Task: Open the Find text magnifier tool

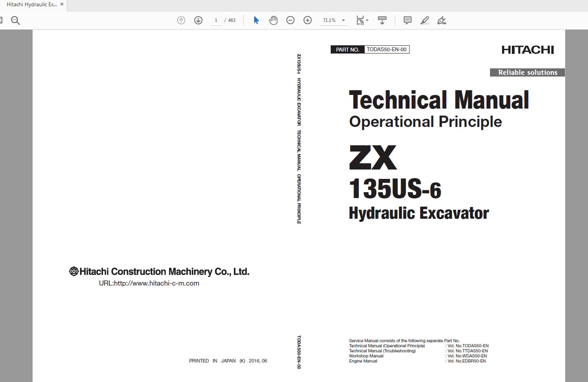Action: (x=15, y=20)
